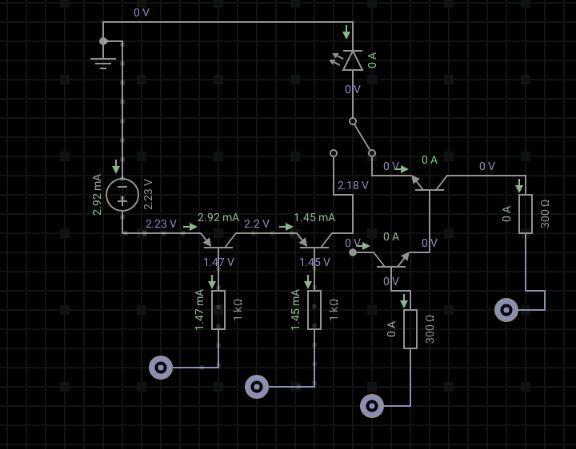Viewport: 576px width, 449px height.
Task: Select the first NPN transistor at 1.47 V
Action: 219,241
